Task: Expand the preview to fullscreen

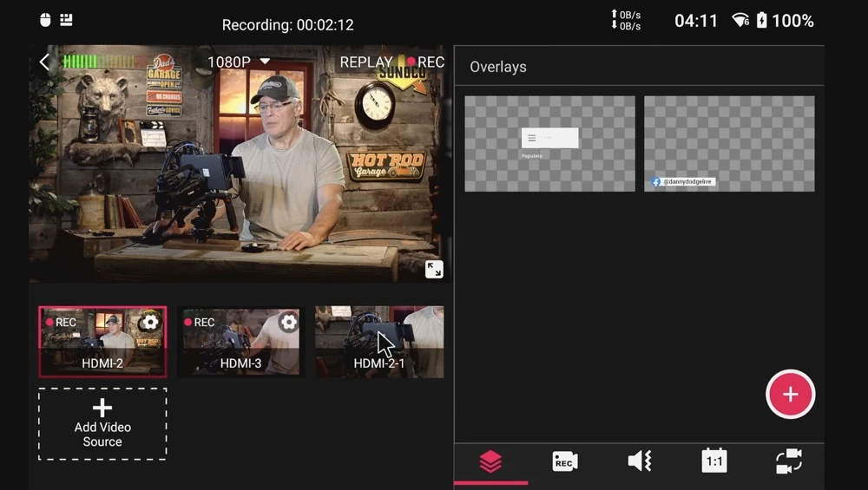Action: pos(434,269)
